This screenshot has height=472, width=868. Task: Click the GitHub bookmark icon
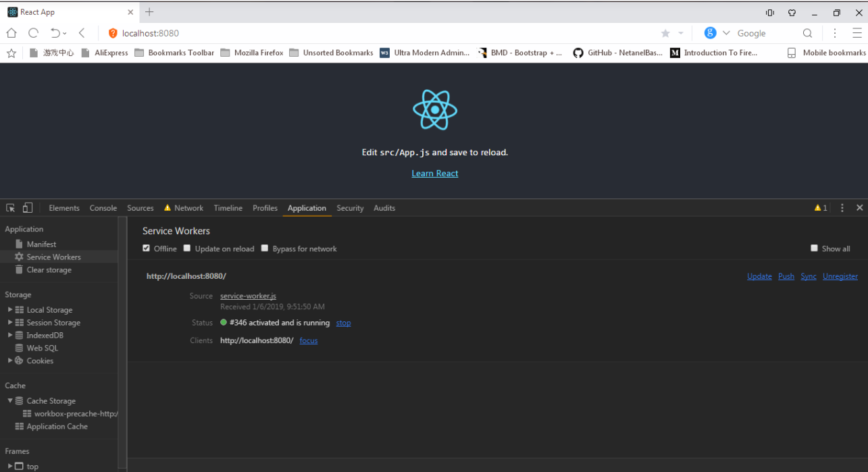(x=578, y=53)
